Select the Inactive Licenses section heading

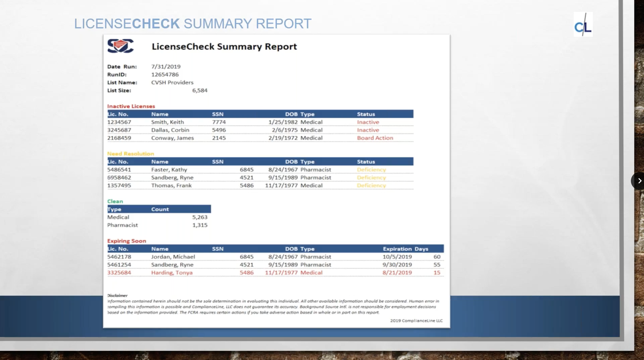coord(131,106)
